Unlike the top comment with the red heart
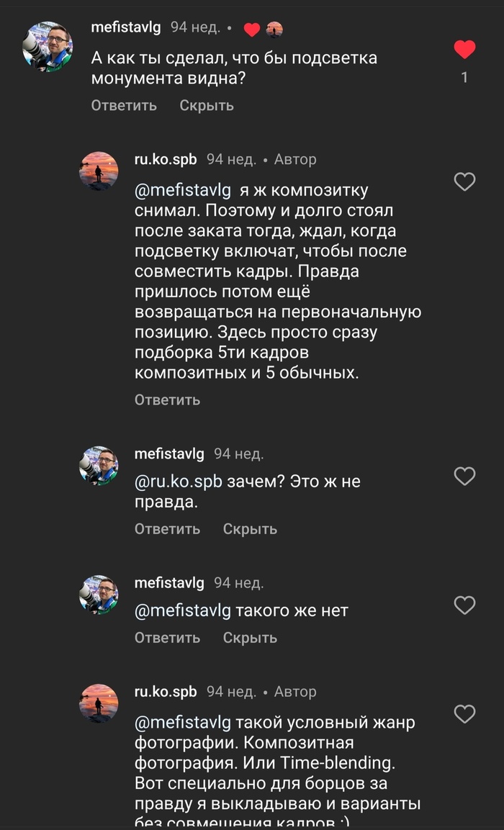504x830 pixels. (x=464, y=50)
